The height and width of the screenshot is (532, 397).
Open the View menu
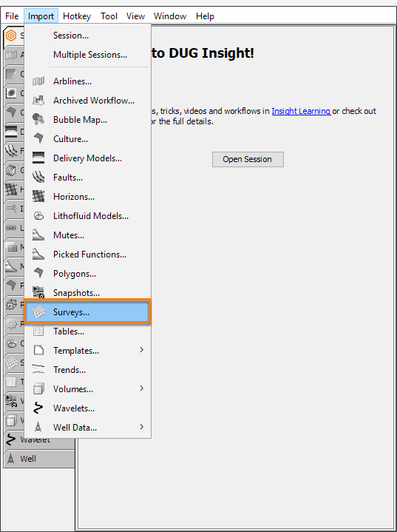click(x=135, y=16)
